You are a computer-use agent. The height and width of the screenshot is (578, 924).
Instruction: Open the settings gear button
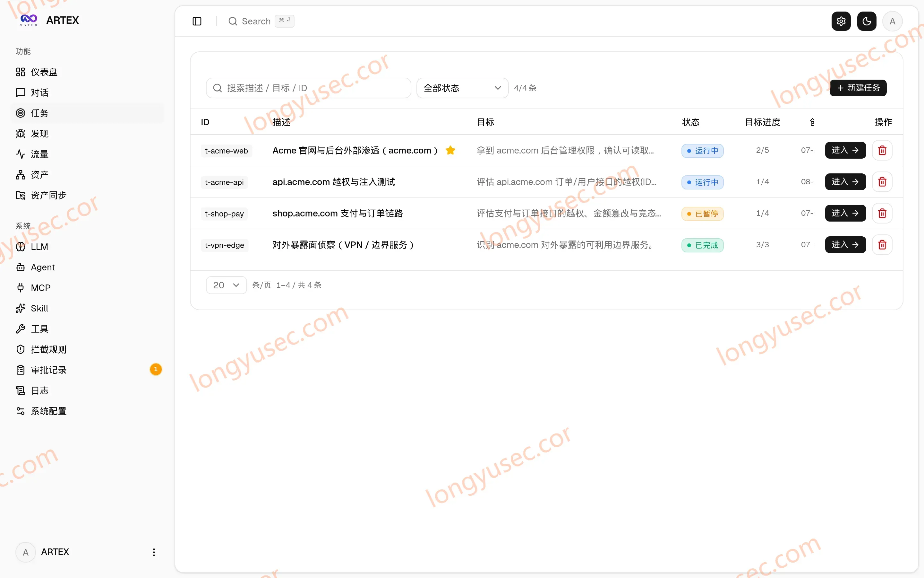pyautogui.click(x=841, y=21)
